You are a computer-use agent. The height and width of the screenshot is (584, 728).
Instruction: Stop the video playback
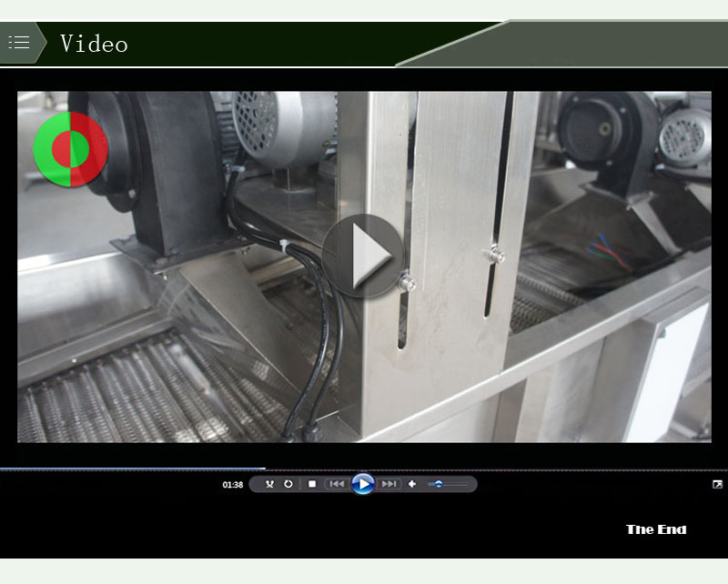tap(312, 484)
